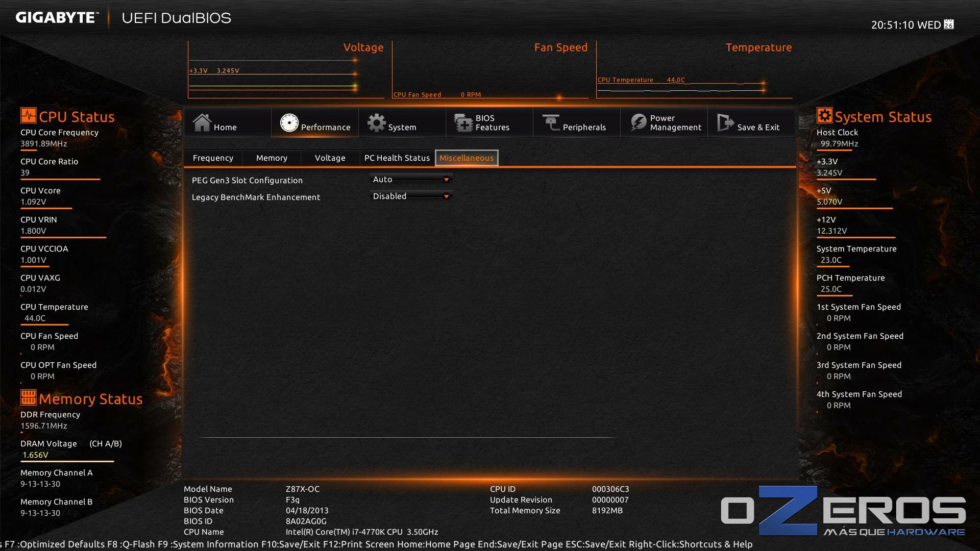Click the clock showing 20:51:10 WED
This screenshot has height=551, width=980.
pyautogui.click(x=906, y=25)
